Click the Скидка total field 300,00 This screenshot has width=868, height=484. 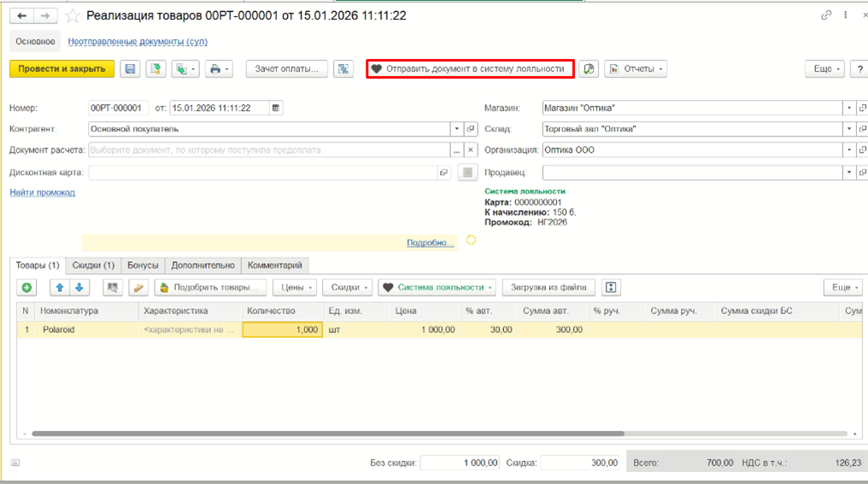coord(579,463)
